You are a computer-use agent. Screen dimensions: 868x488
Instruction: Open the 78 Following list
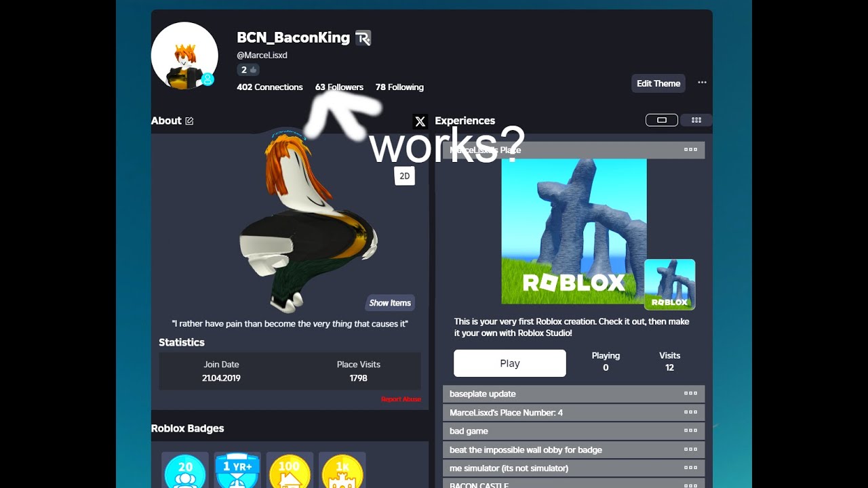click(399, 87)
